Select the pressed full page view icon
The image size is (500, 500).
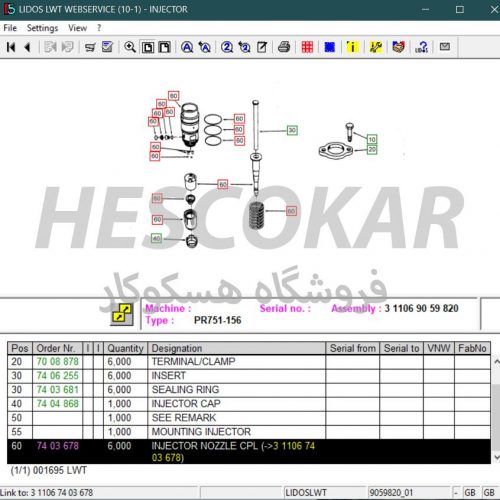click(x=148, y=47)
